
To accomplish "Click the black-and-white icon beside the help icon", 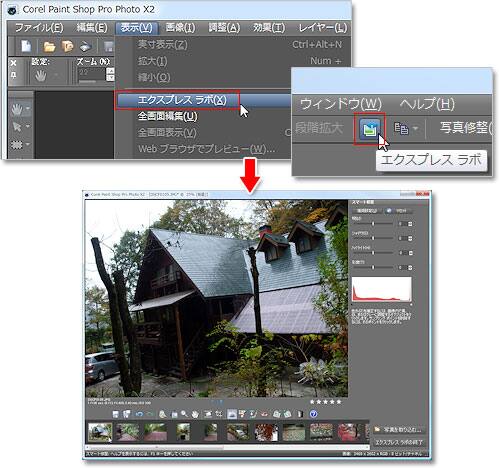I will [x=300, y=414].
